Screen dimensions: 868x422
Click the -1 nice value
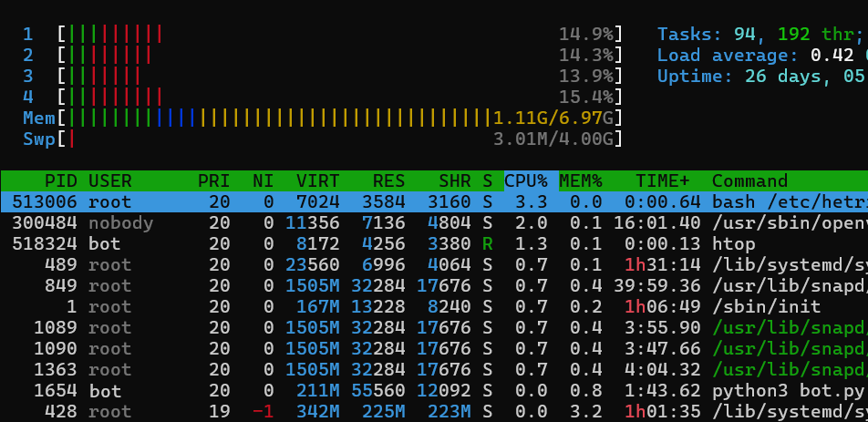coord(263,412)
